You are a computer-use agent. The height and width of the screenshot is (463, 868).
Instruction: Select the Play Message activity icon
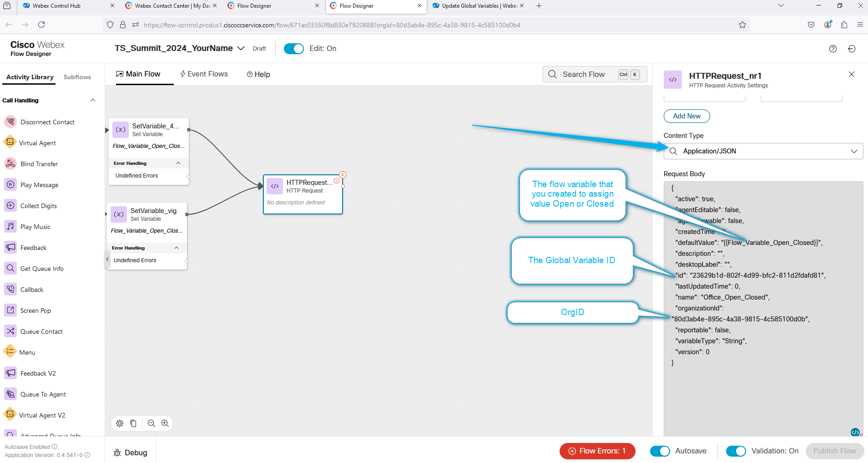(x=10, y=185)
